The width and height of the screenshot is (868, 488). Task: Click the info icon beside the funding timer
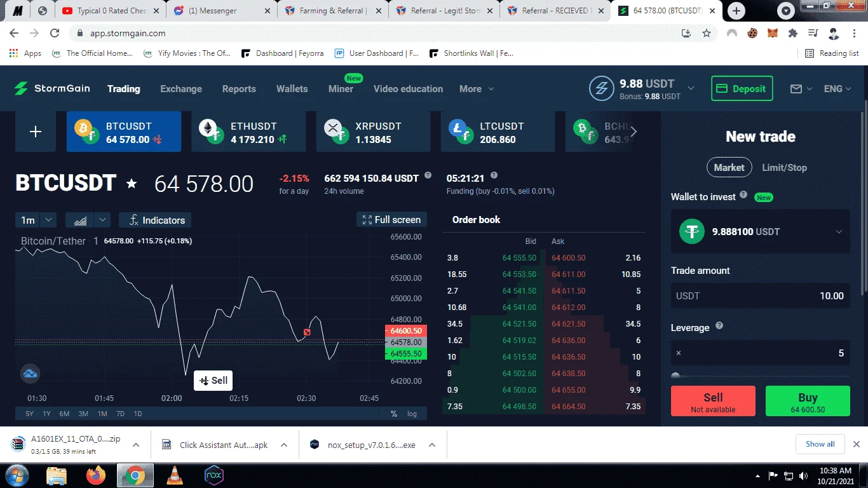494,175
